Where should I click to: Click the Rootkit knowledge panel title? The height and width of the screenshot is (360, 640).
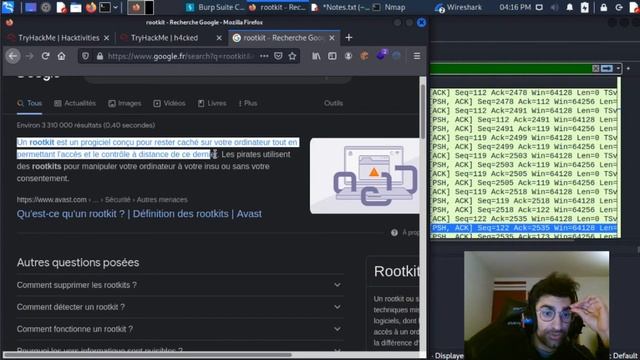396,271
